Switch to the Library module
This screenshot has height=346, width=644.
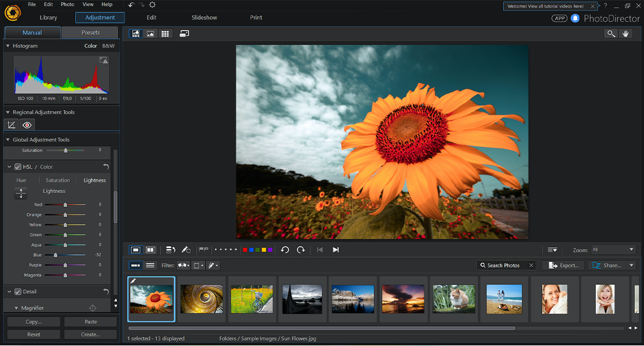click(48, 18)
